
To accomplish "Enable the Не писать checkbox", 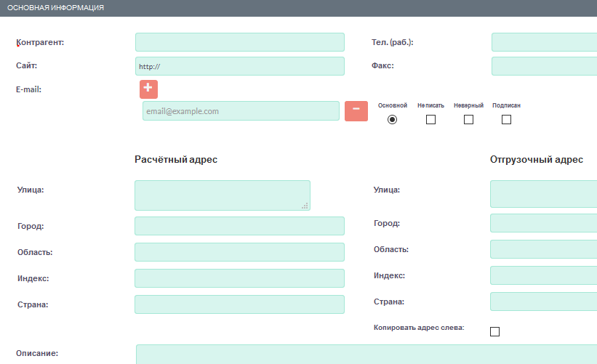I will tap(430, 119).
